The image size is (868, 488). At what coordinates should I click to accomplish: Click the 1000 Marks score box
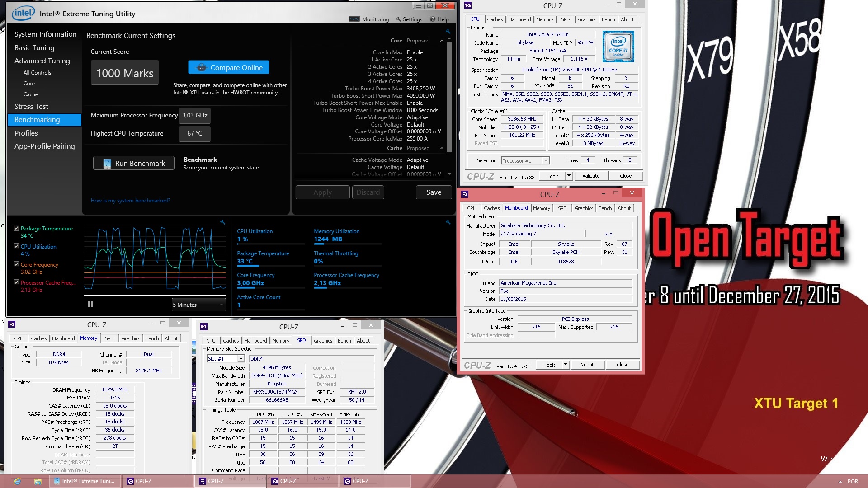(125, 73)
